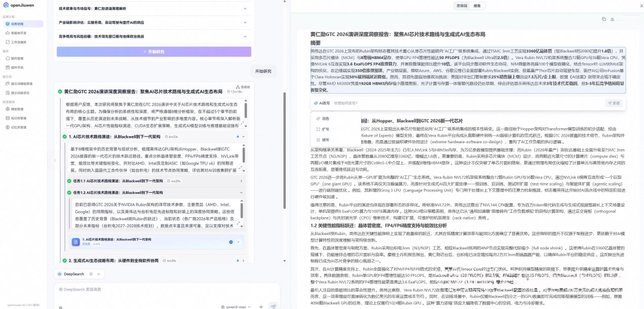Collapse the left panel with side handle
644x309 pixels.
click(x=55, y=159)
